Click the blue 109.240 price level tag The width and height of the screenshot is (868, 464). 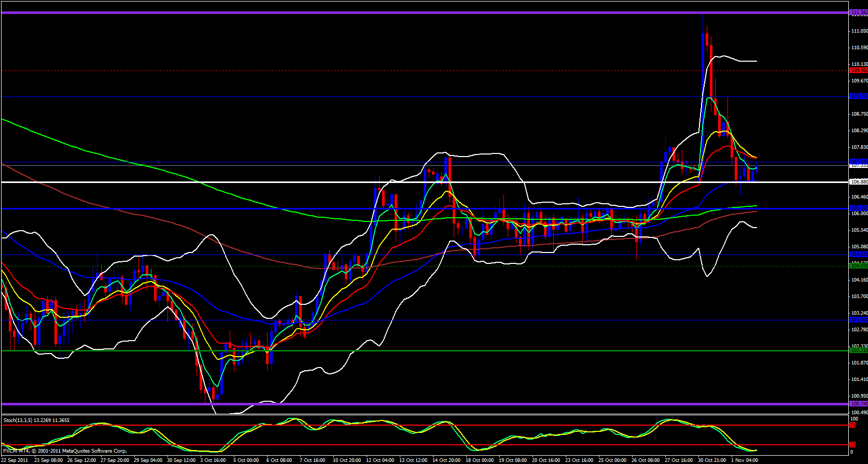click(x=859, y=96)
